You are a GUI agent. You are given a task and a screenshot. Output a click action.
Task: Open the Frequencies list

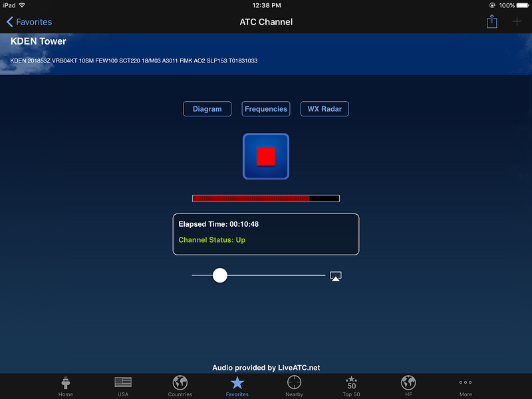click(x=265, y=109)
